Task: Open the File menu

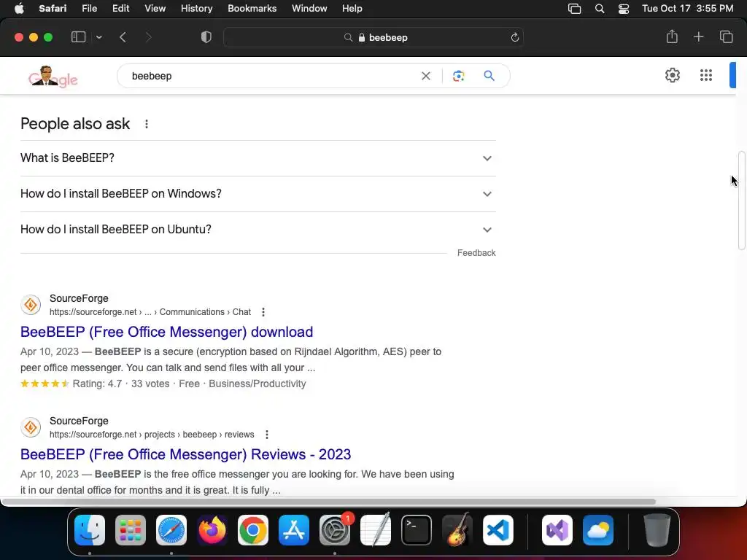Action: tap(89, 9)
